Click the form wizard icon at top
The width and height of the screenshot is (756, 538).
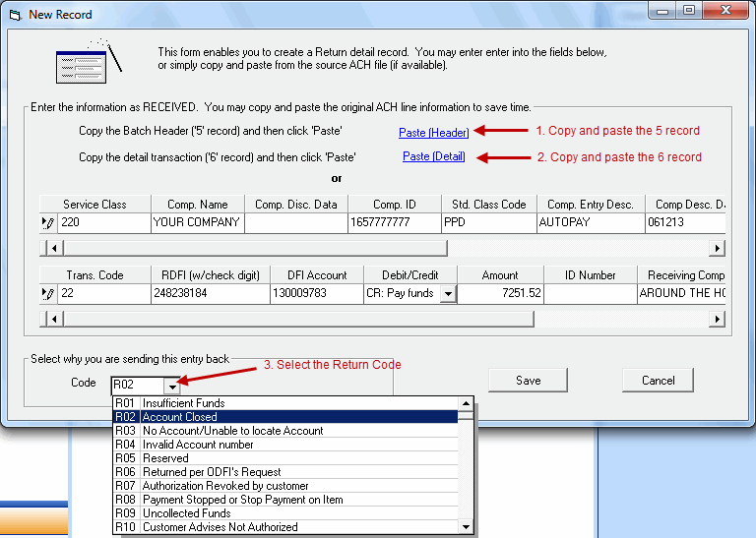click(89, 61)
